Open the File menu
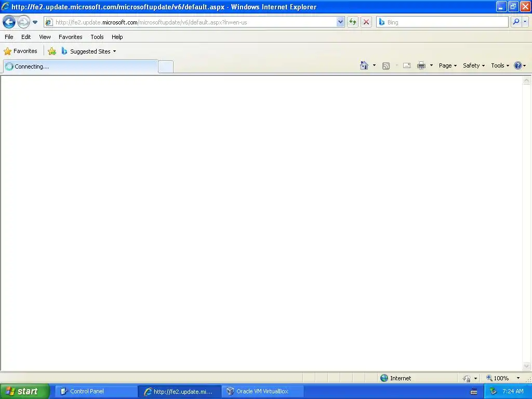Image resolution: width=532 pixels, height=399 pixels. pos(9,37)
